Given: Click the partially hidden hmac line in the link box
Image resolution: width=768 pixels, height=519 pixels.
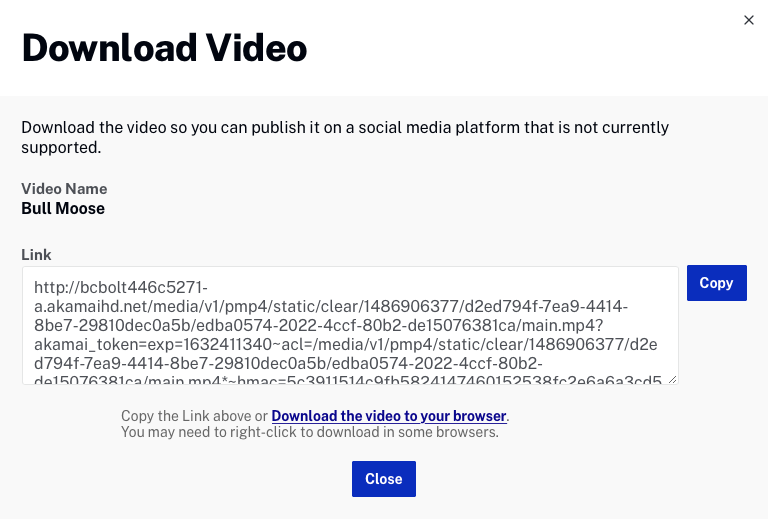Looking at the screenshot, I should pos(350,380).
